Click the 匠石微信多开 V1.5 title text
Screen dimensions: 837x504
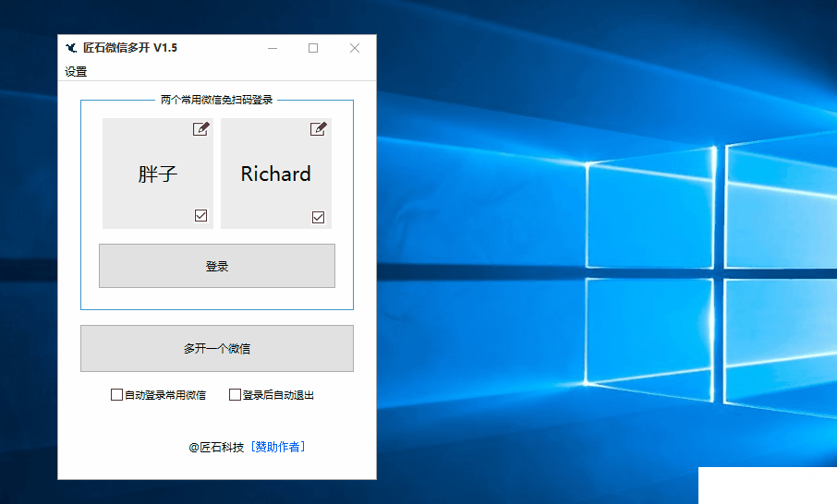coord(130,48)
